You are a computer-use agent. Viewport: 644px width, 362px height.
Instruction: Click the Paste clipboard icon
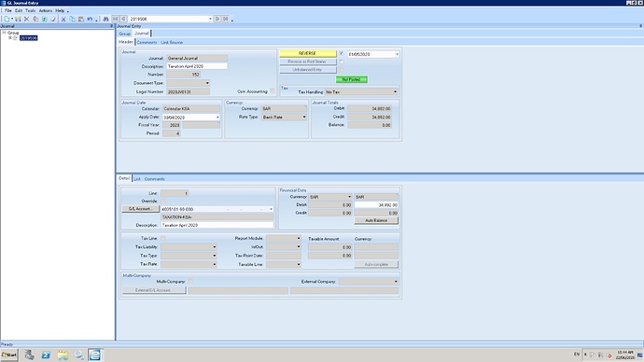pyautogui.click(x=81, y=19)
